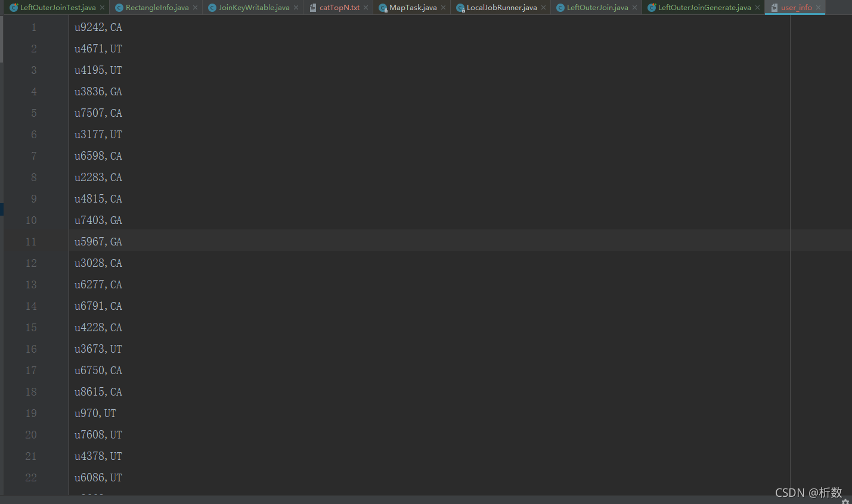This screenshot has width=852, height=504.
Task: Place cursor on line 'u5967, GA'
Action: click(98, 242)
